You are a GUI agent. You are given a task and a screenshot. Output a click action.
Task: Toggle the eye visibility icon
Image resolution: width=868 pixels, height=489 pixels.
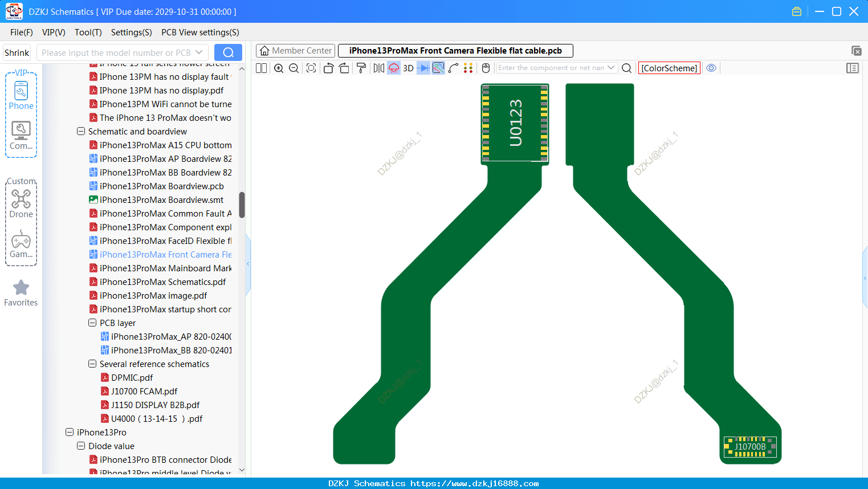point(711,68)
